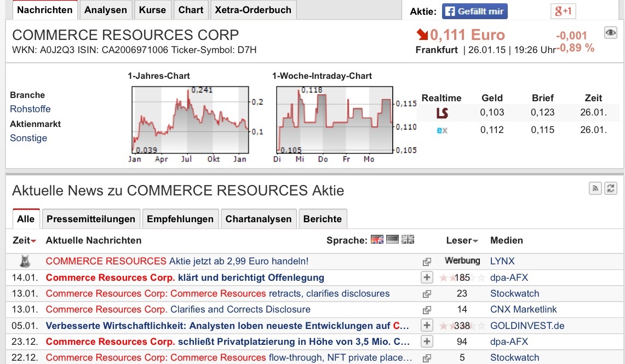Click the wolf icon beside LYNX ad
This screenshot has width=625, height=364.
point(25,261)
